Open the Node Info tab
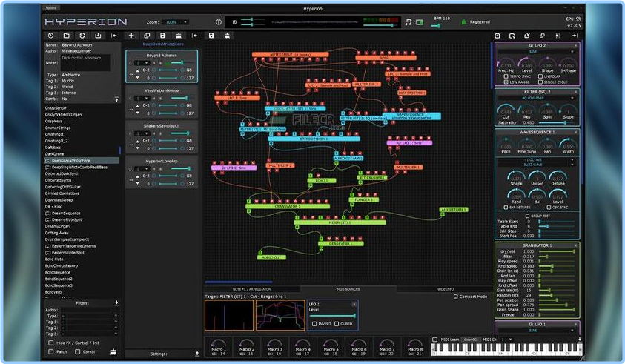The image size is (625, 364). click(x=445, y=289)
